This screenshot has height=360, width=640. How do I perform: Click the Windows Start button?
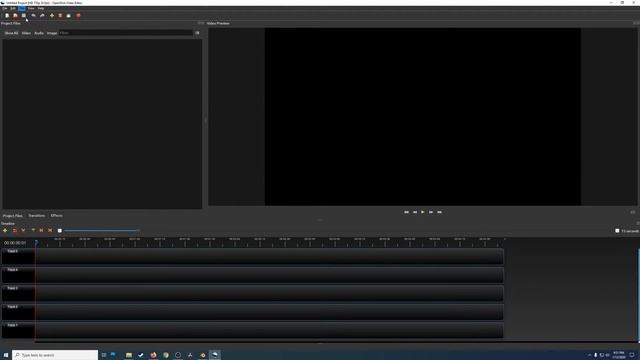(x=6, y=355)
